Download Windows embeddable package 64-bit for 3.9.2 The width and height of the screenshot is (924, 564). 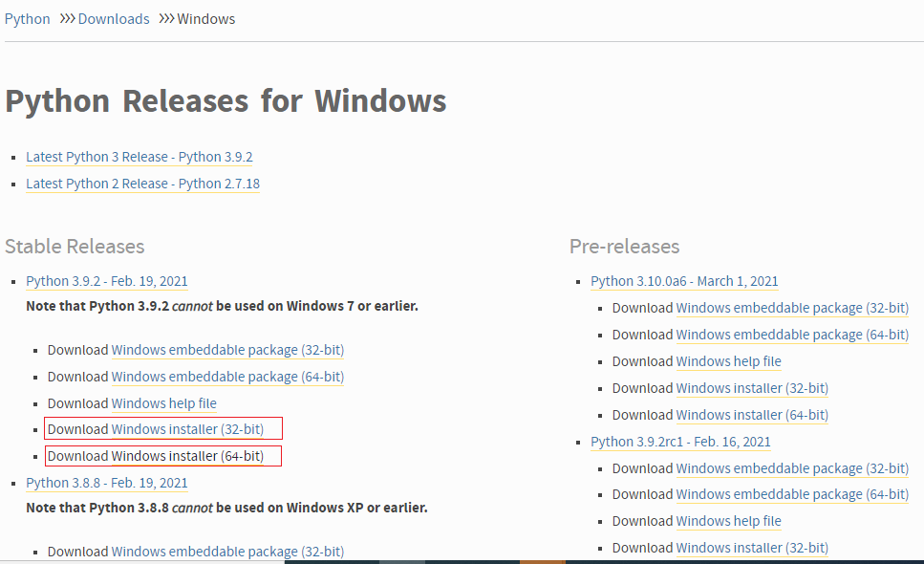pyautogui.click(x=227, y=376)
